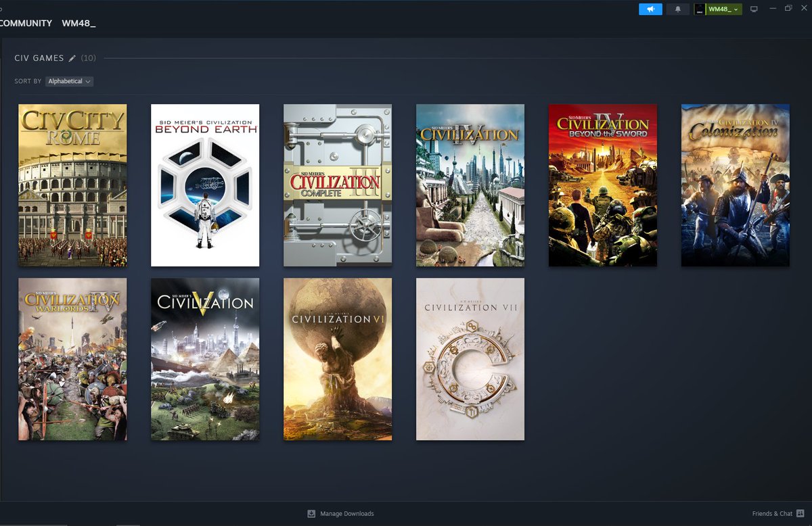812x526 pixels.
Task: Select Civilization Beyond Earth cover
Action: 205,185
